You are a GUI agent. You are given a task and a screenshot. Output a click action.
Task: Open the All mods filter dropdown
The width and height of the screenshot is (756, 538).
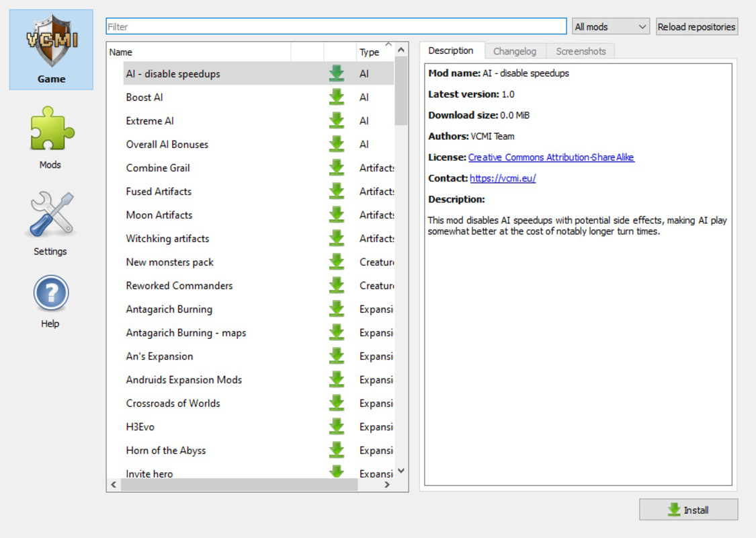pyautogui.click(x=610, y=26)
